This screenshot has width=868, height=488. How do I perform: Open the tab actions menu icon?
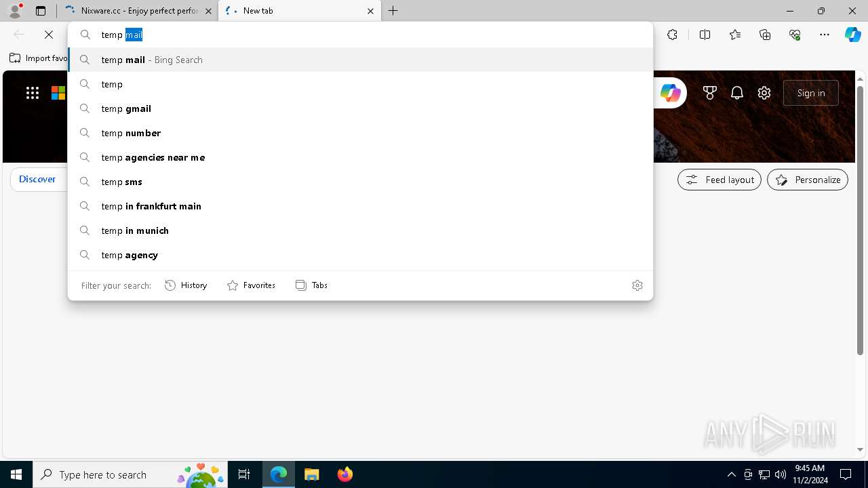(41, 11)
